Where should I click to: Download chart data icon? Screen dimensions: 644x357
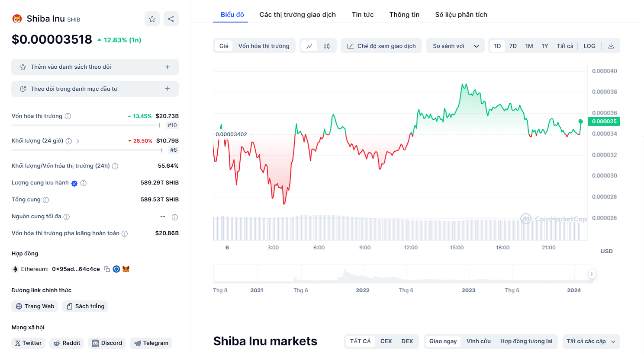(x=611, y=46)
